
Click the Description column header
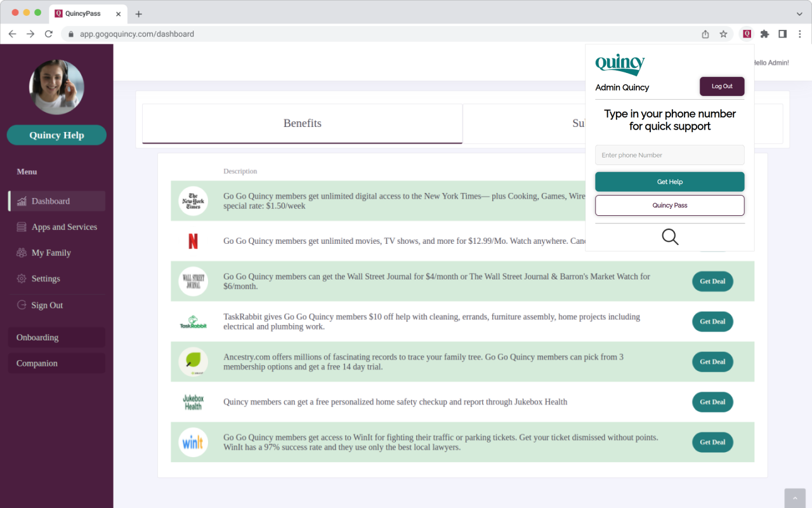[x=240, y=171]
